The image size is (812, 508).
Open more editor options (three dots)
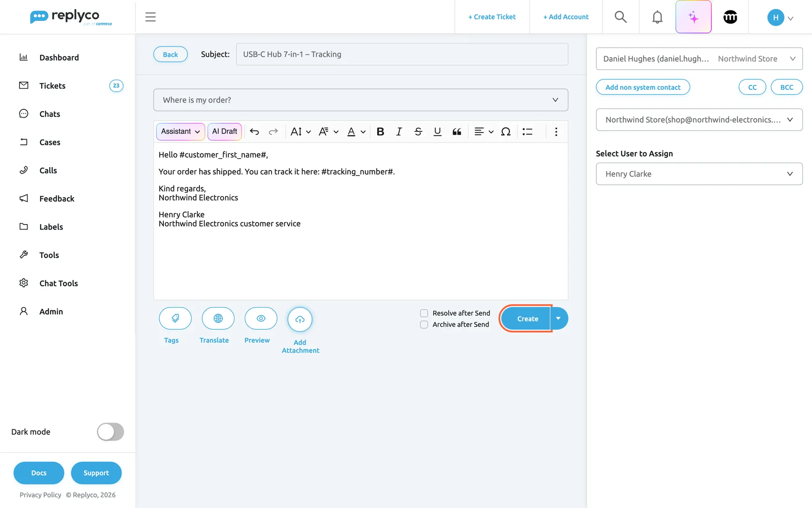coord(556,131)
